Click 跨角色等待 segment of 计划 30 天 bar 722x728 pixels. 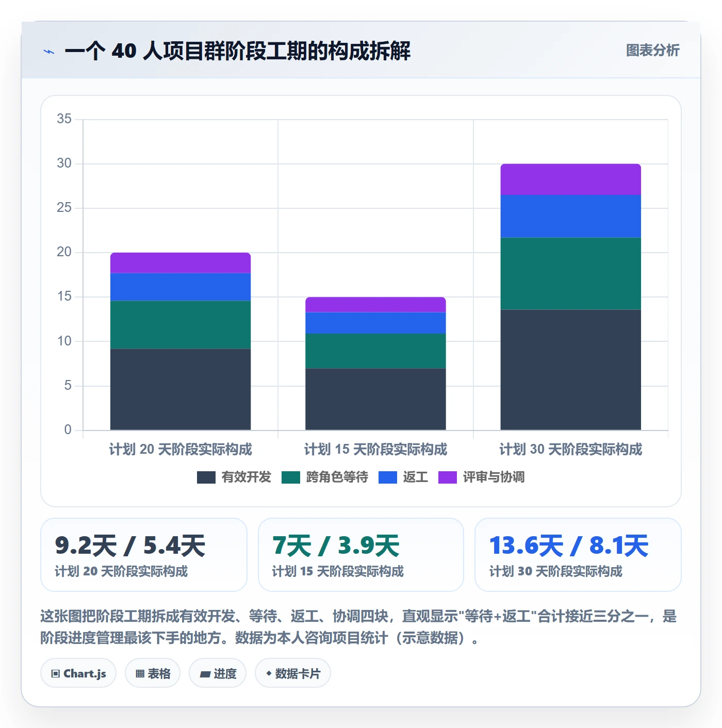tap(571, 274)
